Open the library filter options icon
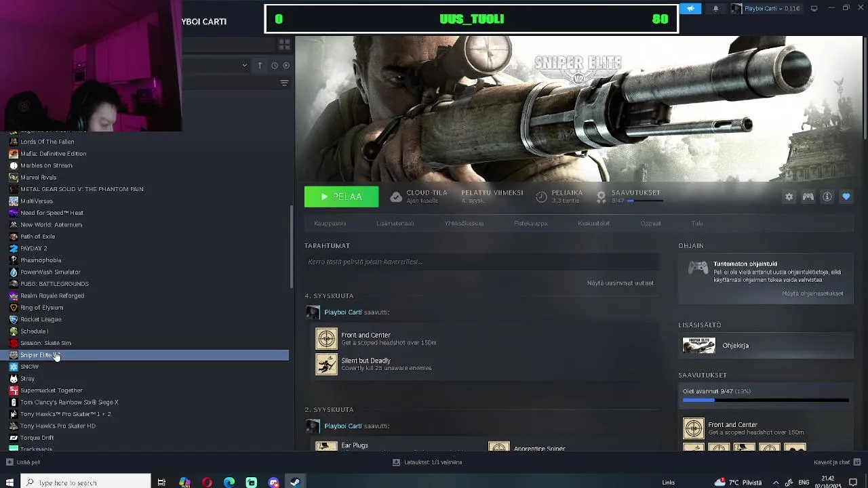The height and width of the screenshot is (488, 868). (x=284, y=83)
